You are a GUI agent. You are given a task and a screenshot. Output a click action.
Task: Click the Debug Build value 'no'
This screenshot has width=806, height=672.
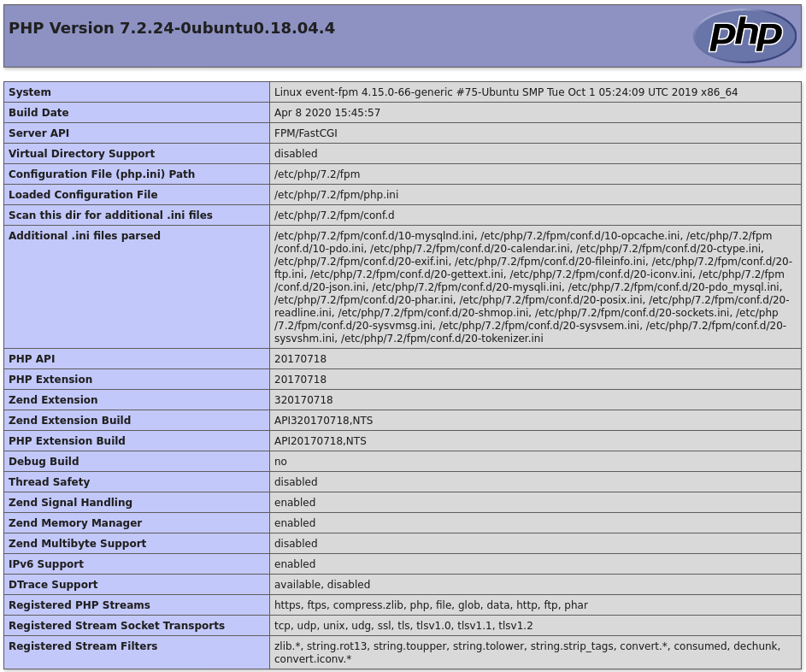click(x=280, y=462)
